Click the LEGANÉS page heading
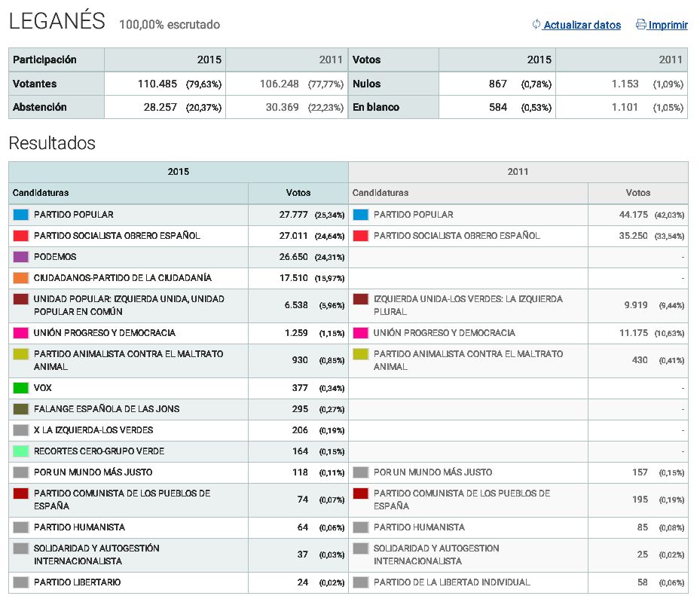The image size is (700, 605). (57, 20)
